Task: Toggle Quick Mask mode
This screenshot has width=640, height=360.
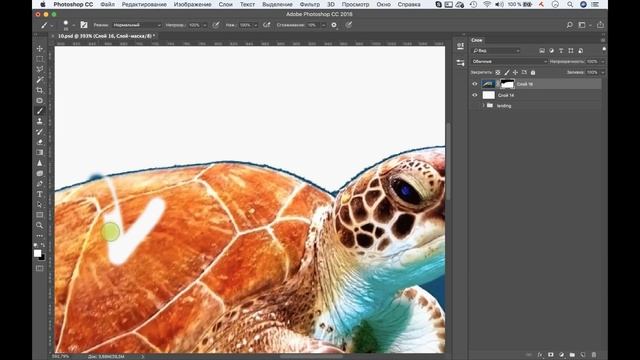Action: (40, 268)
